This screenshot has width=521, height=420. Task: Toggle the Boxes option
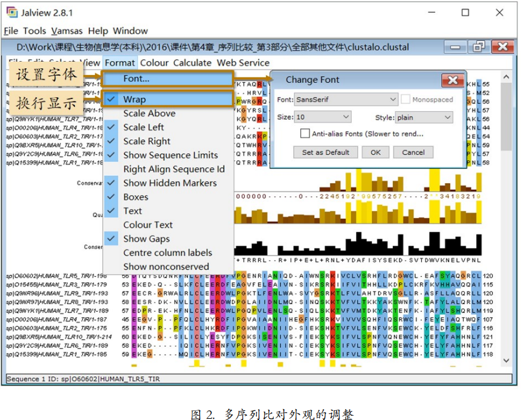coord(168,197)
